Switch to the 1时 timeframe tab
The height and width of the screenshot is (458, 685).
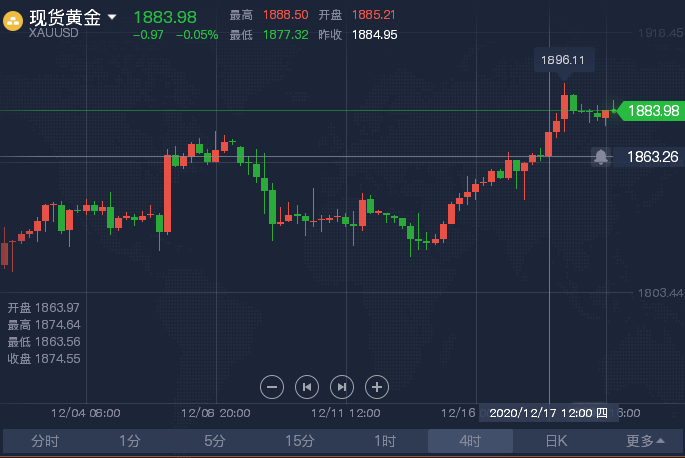click(385, 441)
